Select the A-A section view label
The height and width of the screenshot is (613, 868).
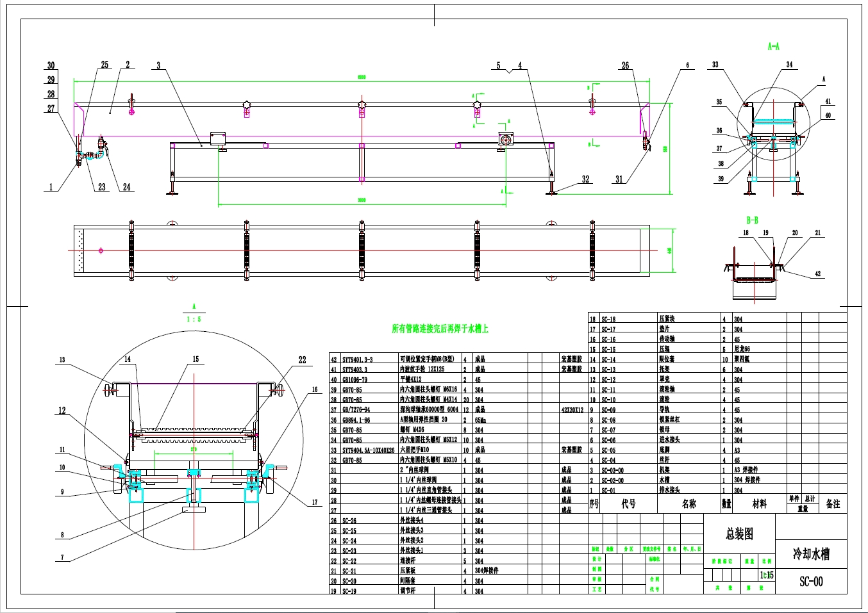(773, 46)
